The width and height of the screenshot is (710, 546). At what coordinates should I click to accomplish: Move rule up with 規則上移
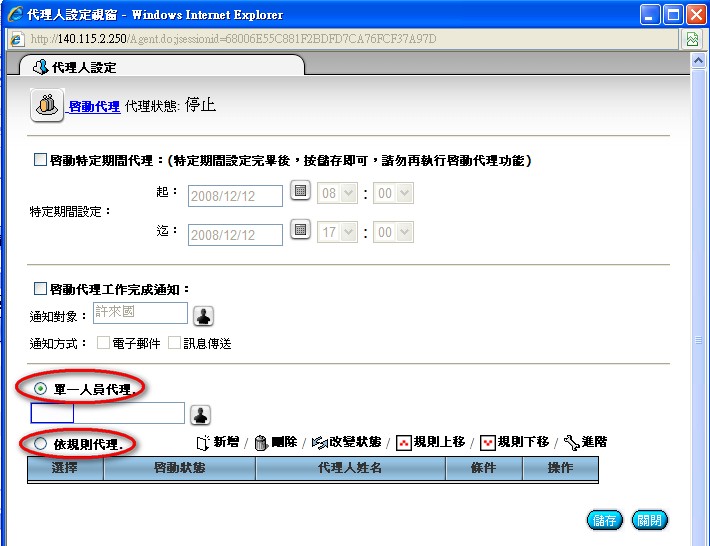430,442
